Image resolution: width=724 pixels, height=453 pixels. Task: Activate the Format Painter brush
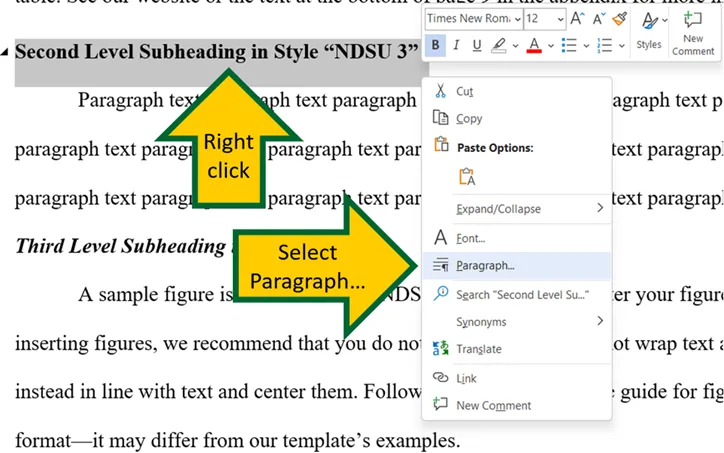[x=620, y=19]
